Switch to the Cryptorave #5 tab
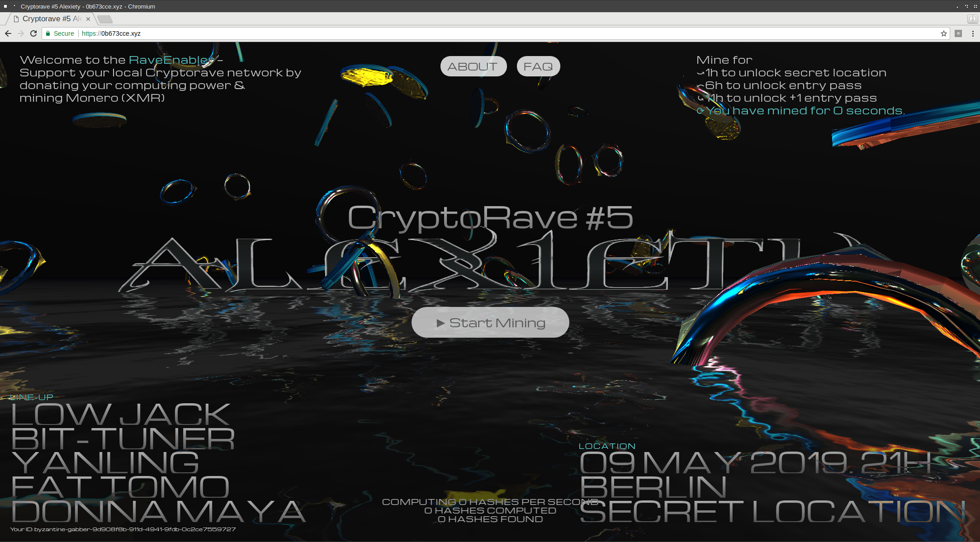 click(x=50, y=19)
